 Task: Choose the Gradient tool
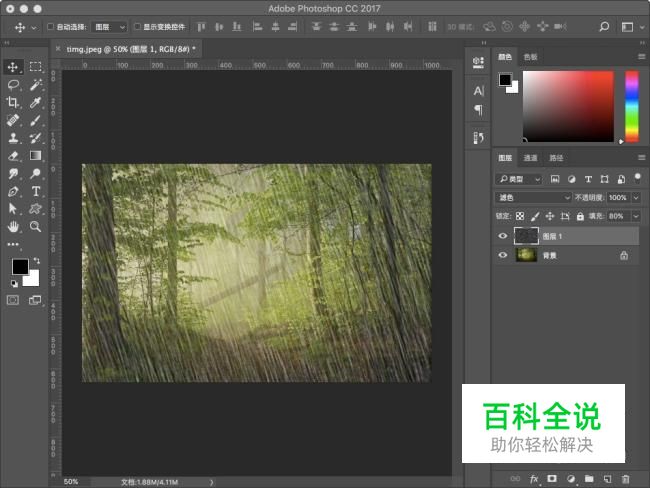tap(35, 155)
